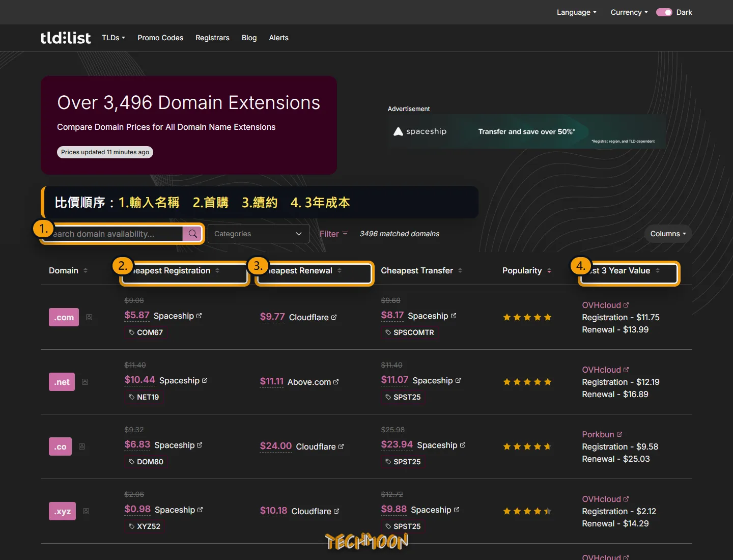Viewport: 733px width, 560px height.
Task: Click the $11.11 Above.com renewal price
Action: tap(272, 381)
